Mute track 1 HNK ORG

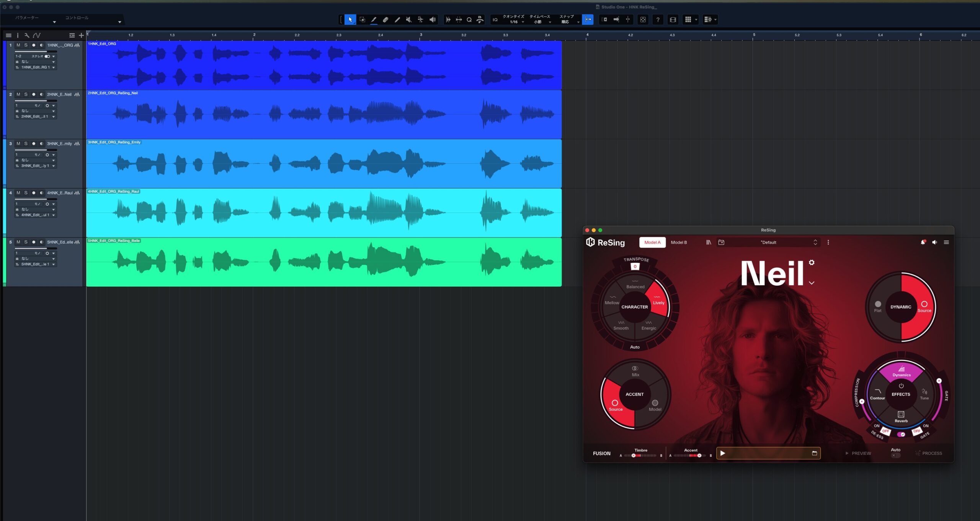[18, 45]
